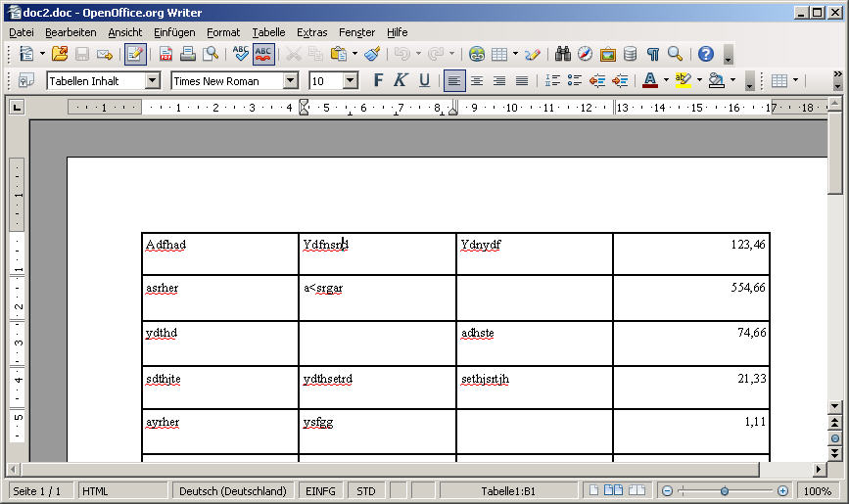Export document directly as PDF
Image resolution: width=849 pixels, height=504 pixels.
pos(165,54)
